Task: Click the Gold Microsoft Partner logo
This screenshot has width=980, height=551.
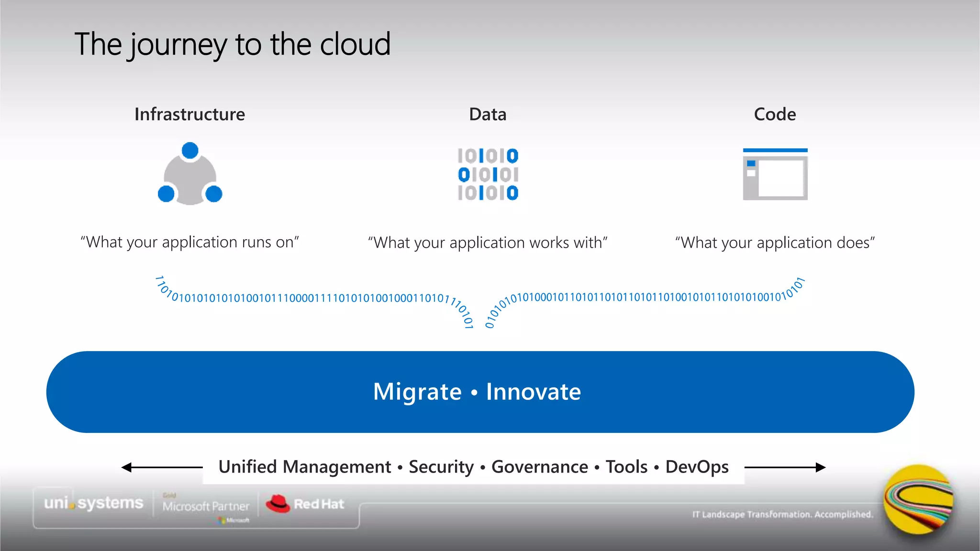Action: coord(206,506)
